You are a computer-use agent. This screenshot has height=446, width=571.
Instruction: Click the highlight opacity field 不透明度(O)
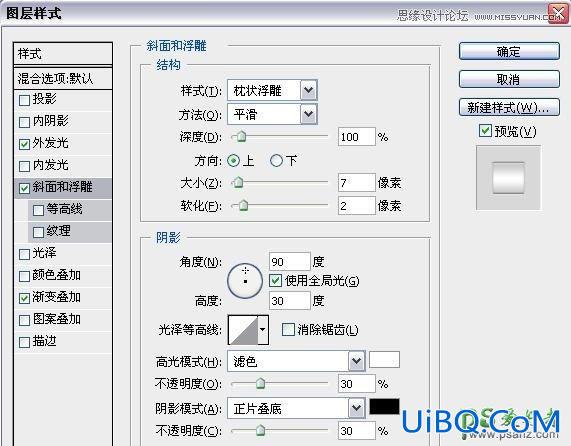click(x=356, y=383)
